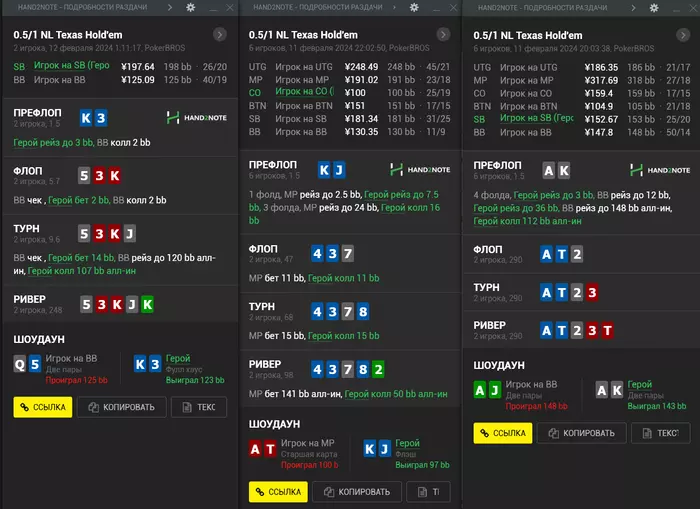Click 'Герой' showdown name in K3 hand

pos(178,359)
